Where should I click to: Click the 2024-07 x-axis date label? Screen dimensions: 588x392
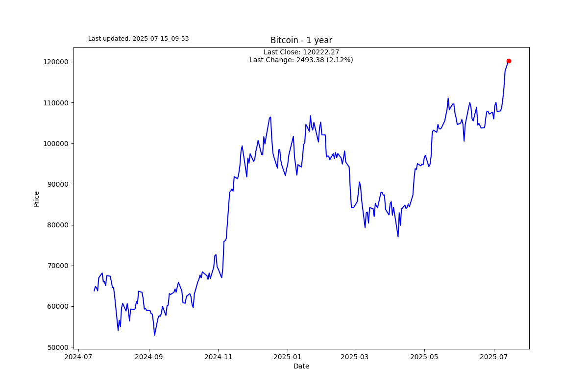pyautogui.click(x=79, y=357)
